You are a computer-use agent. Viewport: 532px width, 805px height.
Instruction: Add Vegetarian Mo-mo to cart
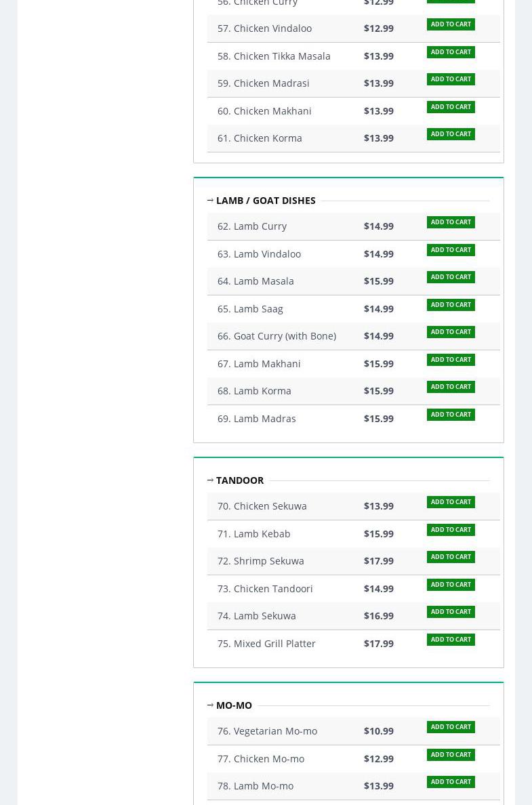(x=451, y=727)
